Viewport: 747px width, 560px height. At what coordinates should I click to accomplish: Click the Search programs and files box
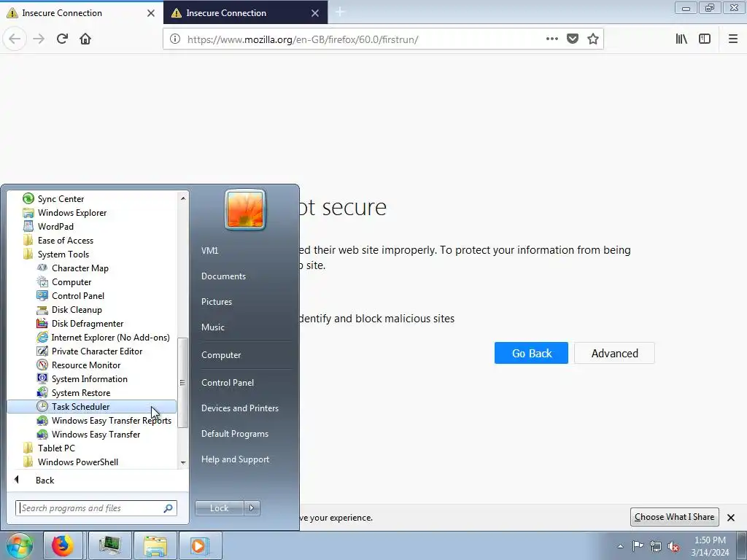pos(96,508)
